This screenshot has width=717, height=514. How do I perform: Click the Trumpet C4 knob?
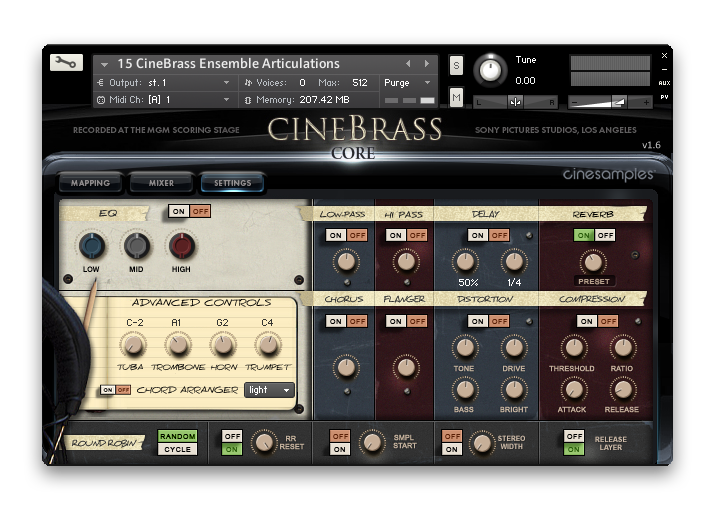268,345
